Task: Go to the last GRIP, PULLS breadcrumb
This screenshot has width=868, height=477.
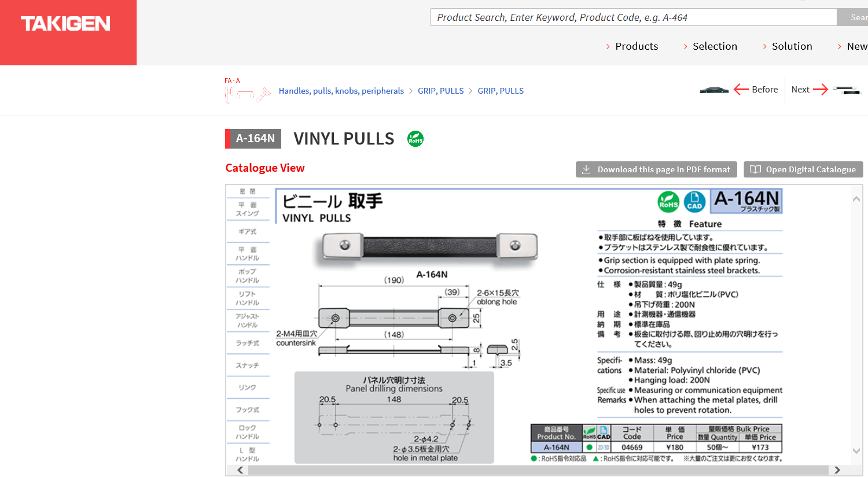Action: click(501, 91)
